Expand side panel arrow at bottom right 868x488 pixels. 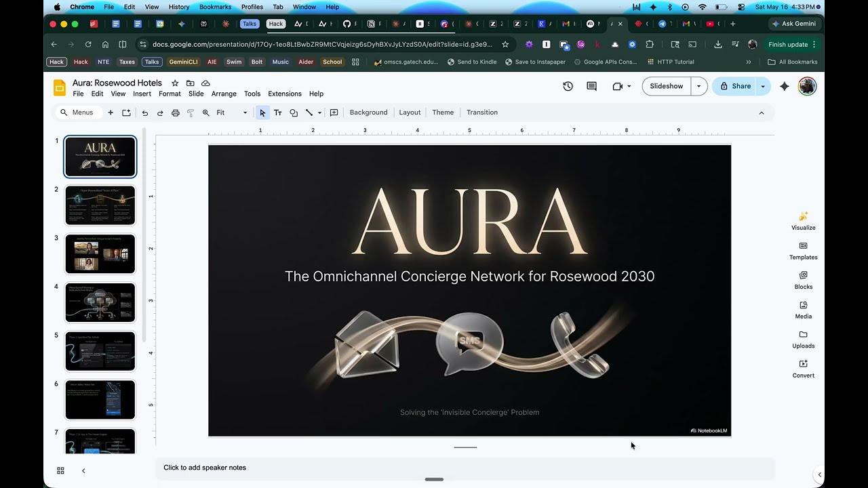(819, 474)
